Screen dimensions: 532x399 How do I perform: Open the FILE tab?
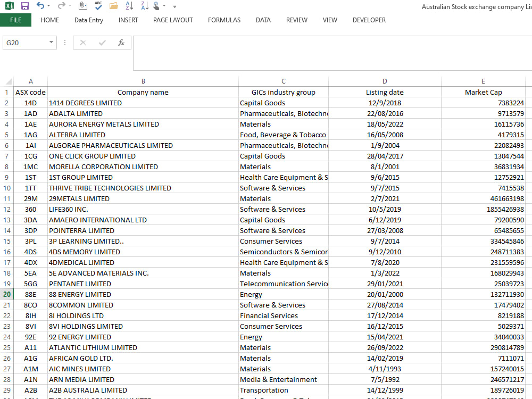(15, 20)
